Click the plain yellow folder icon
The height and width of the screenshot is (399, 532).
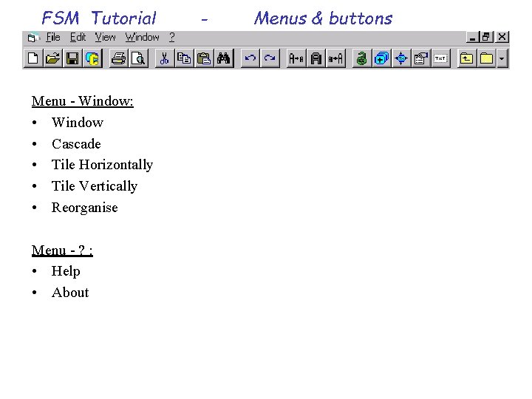486,58
